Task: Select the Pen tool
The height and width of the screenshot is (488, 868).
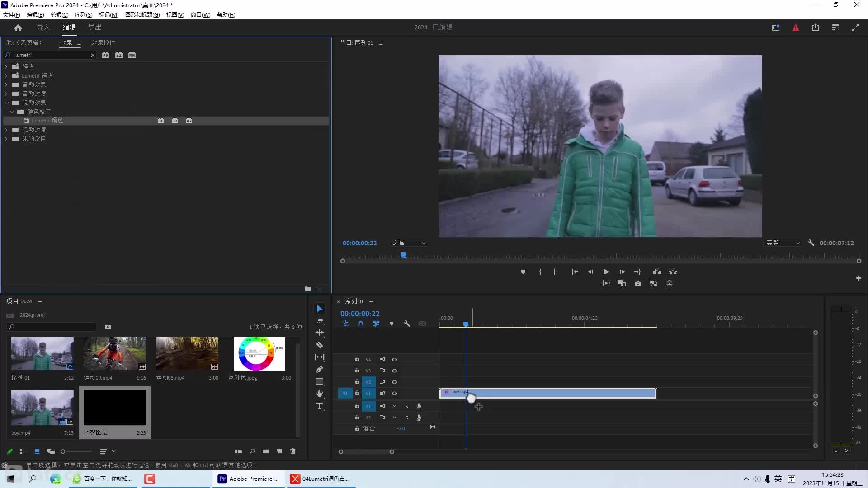Action: 320,369
